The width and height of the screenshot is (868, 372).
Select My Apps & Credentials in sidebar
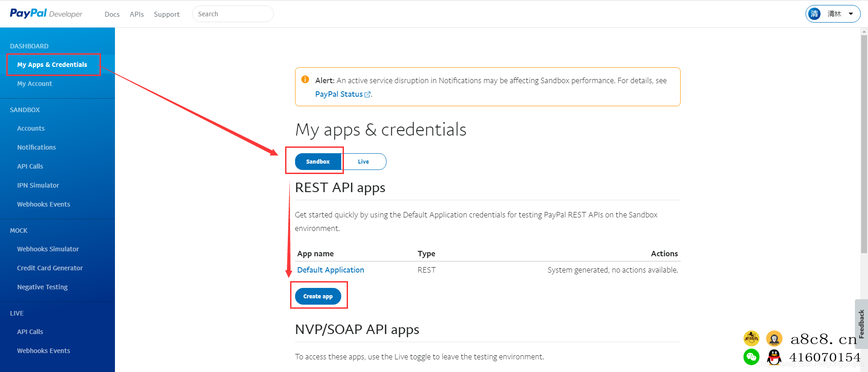[52, 65]
